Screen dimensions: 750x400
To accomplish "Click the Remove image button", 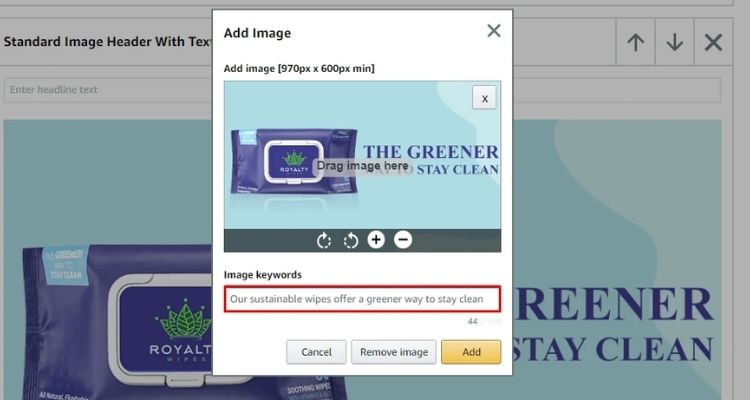I will point(394,352).
